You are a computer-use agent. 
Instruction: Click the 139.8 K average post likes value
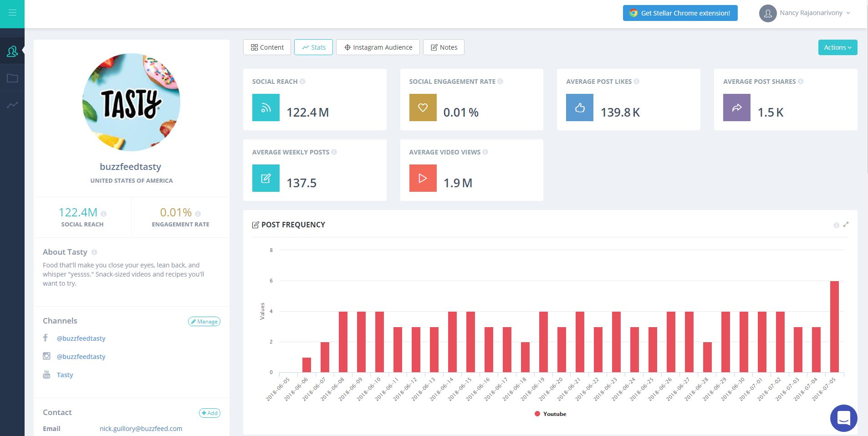pos(620,113)
